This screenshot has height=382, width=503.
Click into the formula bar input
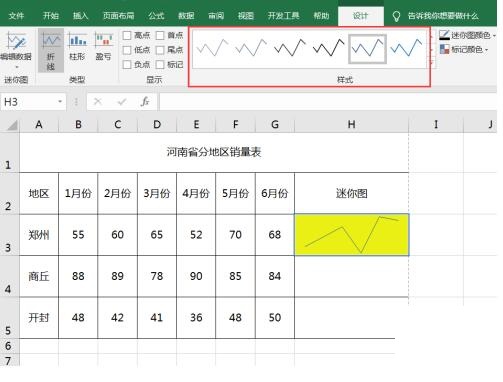pyautogui.click(x=328, y=102)
